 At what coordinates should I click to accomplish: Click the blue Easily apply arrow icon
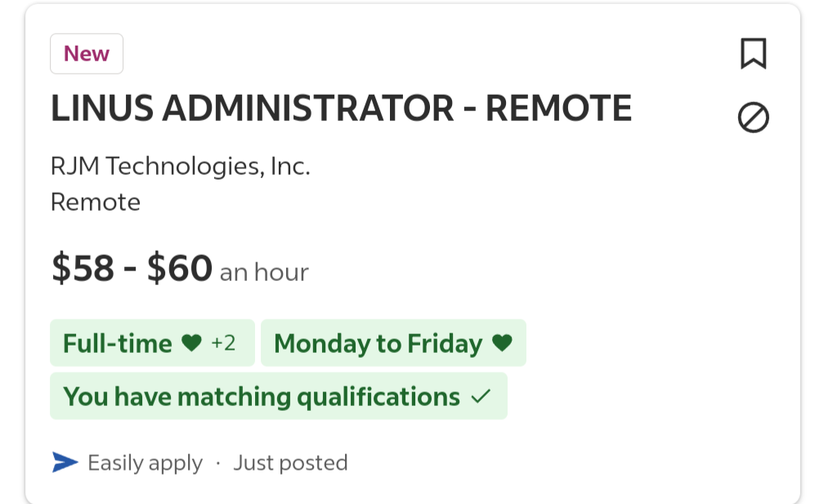[x=65, y=462]
